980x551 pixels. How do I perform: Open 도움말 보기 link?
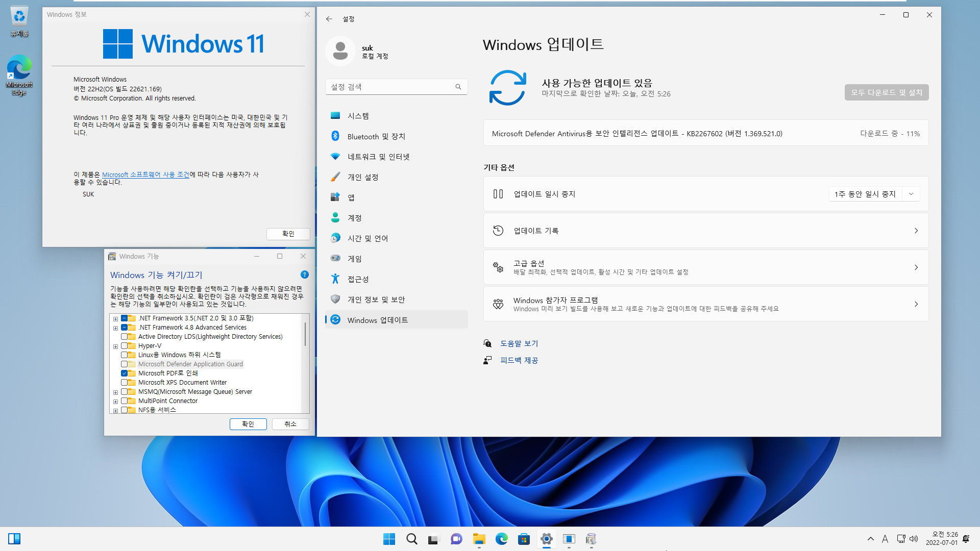519,343
